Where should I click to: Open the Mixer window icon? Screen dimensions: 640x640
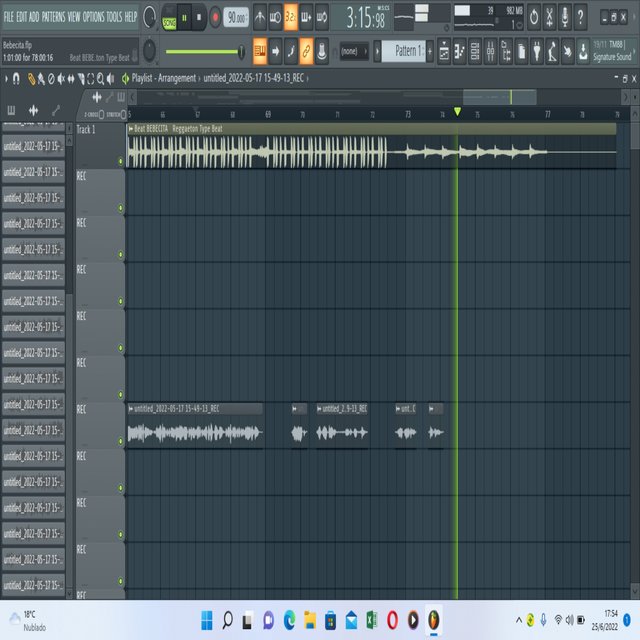[x=490, y=51]
